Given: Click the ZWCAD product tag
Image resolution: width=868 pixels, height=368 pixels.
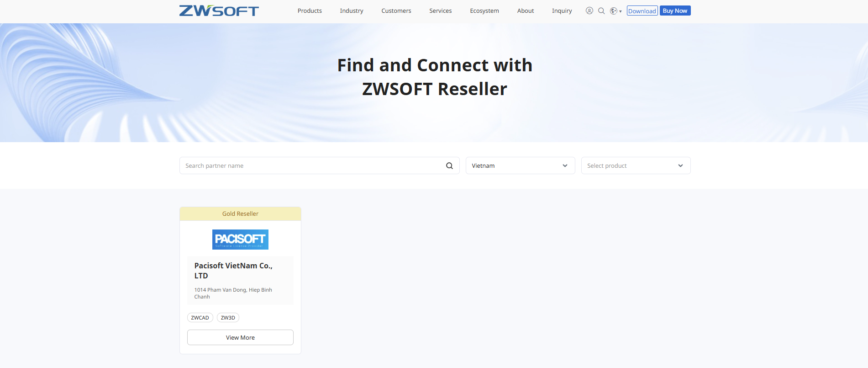Looking at the screenshot, I should click(200, 318).
